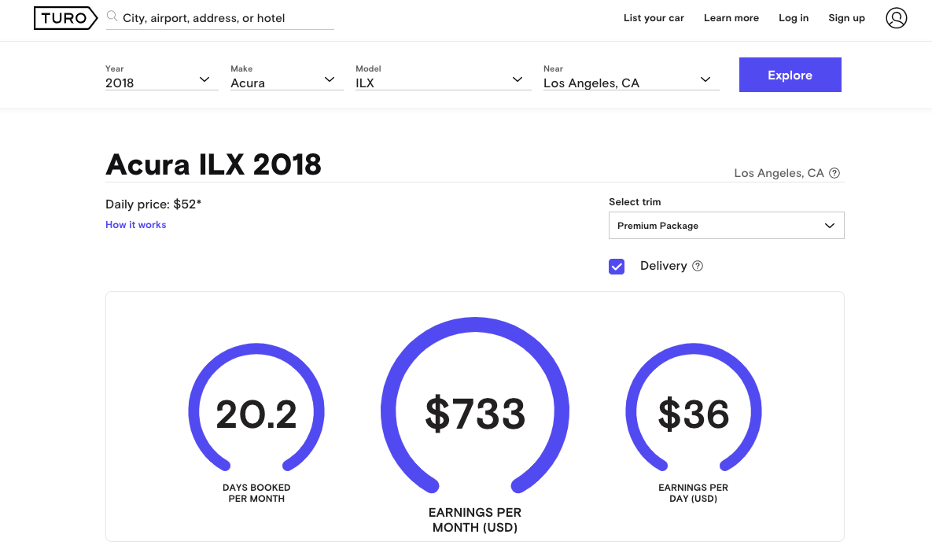Click Sign up

pyautogui.click(x=846, y=18)
